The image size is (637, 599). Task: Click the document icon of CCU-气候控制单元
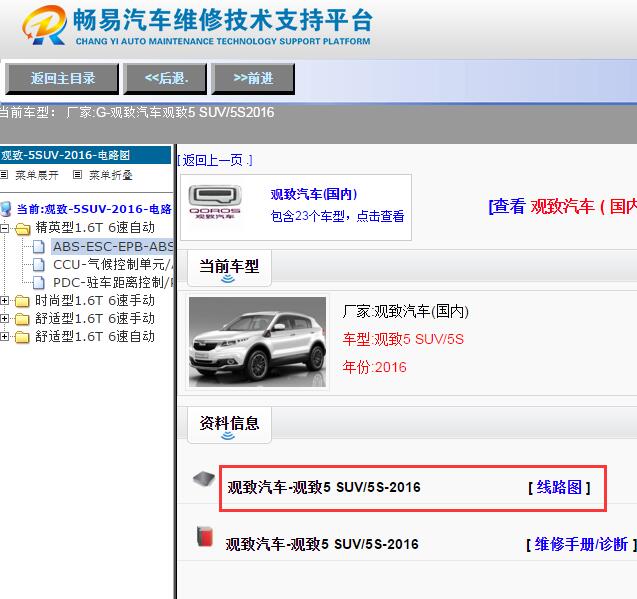pos(39,264)
